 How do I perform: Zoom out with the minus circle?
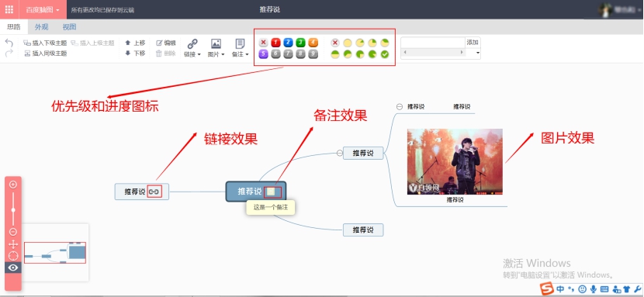coord(13,232)
